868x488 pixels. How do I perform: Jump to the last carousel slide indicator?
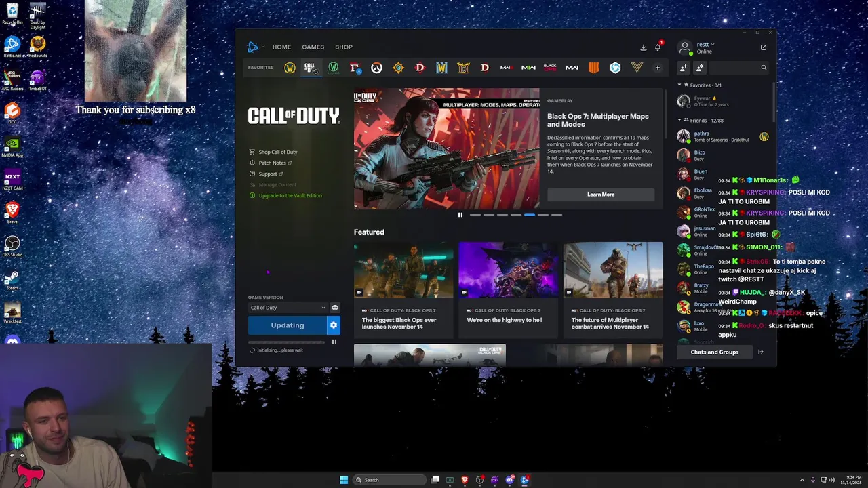coord(557,215)
